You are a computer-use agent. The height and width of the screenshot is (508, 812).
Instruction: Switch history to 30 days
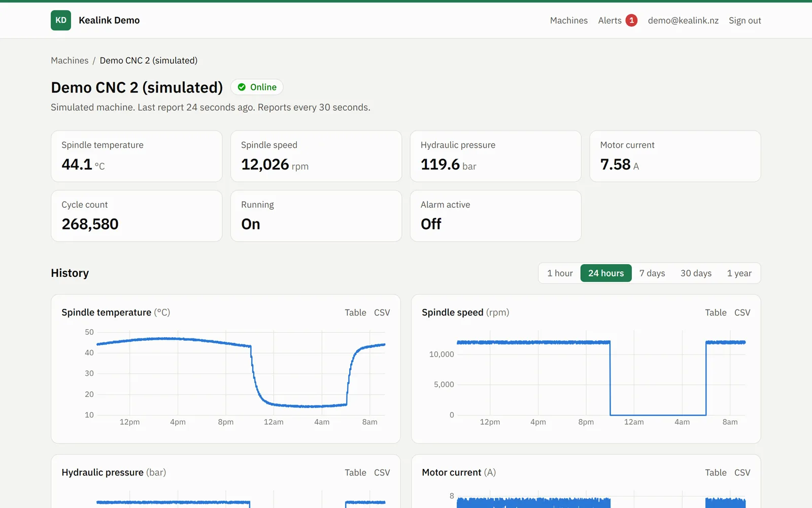[696, 273]
